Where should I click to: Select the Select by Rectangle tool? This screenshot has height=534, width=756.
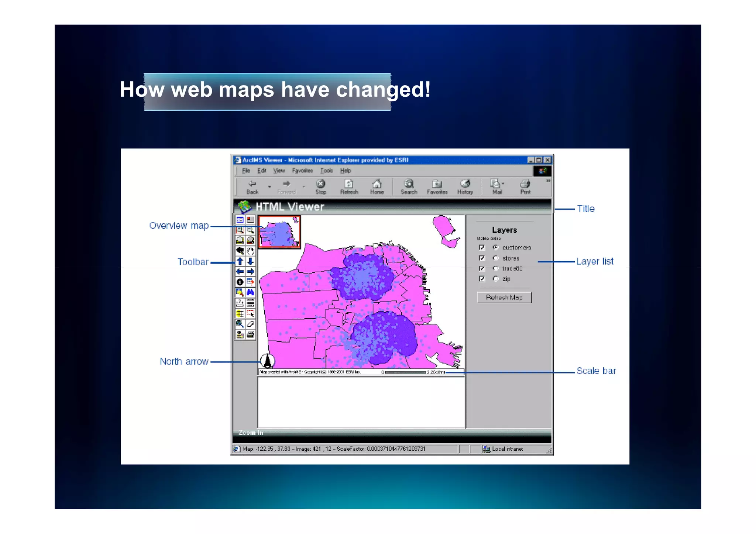pyautogui.click(x=250, y=314)
